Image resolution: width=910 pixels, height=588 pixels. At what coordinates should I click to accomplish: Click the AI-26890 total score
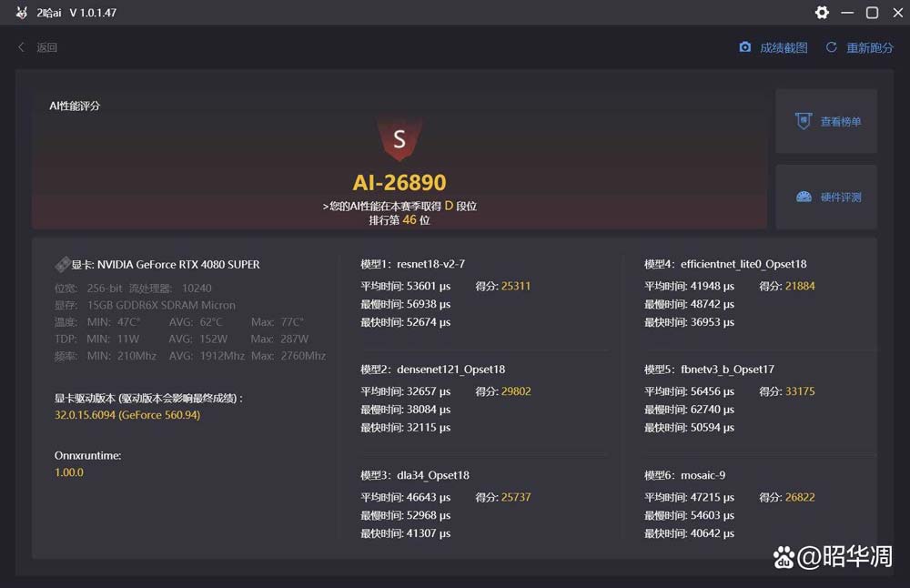point(399,183)
